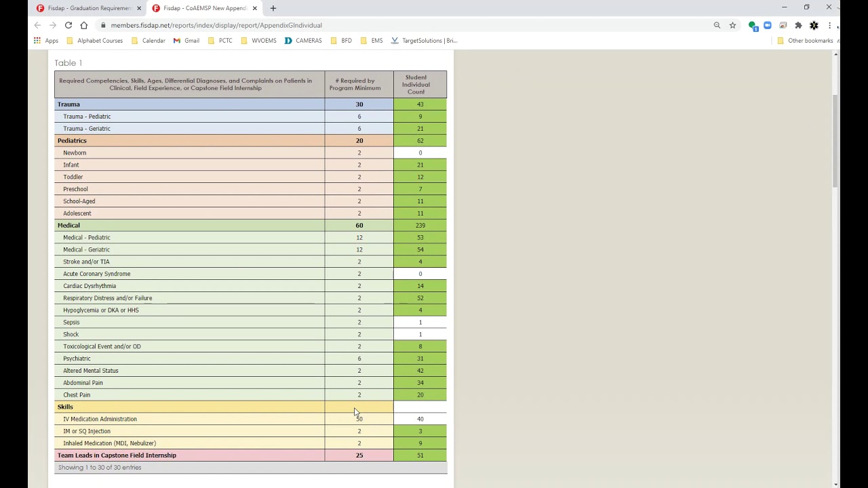Open the BFD bookmark folder
The image size is (868, 488).
coord(341,41)
